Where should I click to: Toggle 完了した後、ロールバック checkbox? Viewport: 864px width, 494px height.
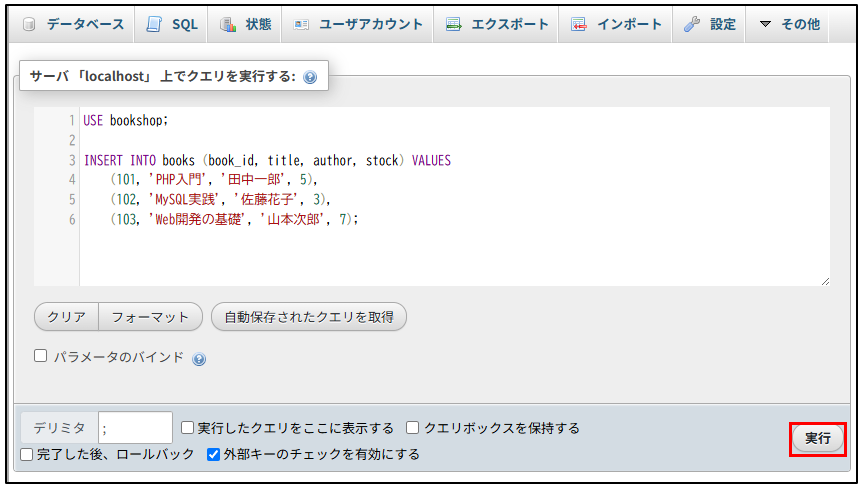[x=28, y=454]
